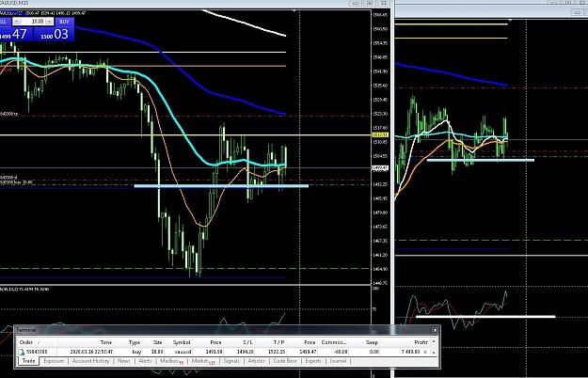The image size is (588, 378).
Task: Sort by the Order column header
Action: (x=37, y=342)
